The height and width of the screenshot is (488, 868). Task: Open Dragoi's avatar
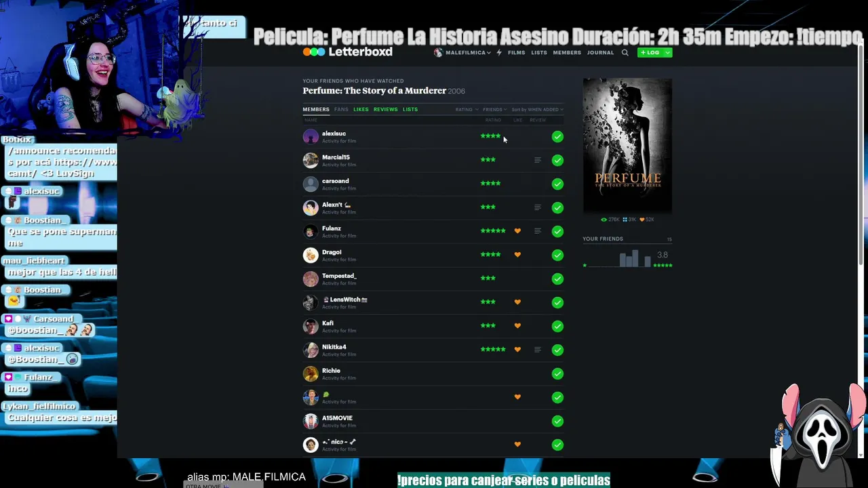click(x=311, y=255)
